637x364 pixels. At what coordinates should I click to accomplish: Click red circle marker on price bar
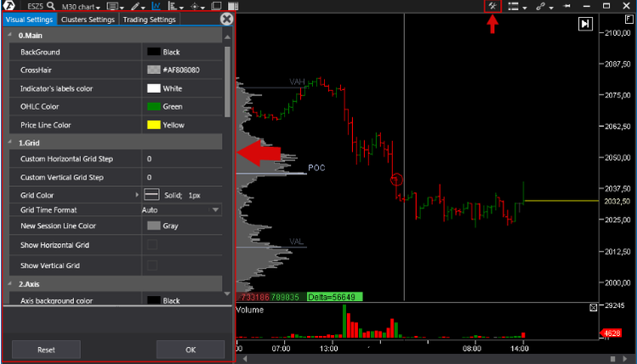(396, 179)
